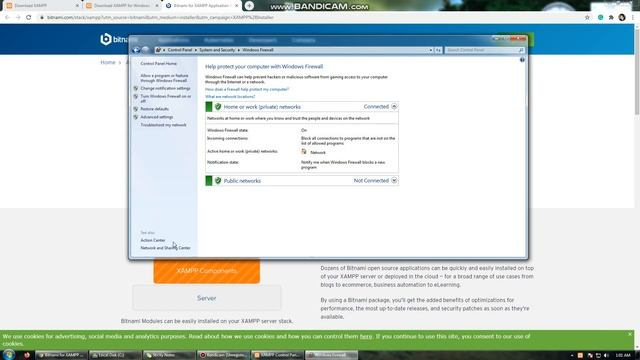This screenshot has height=360, width=640.
Task: Open Change notification settings
Action: (165, 88)
